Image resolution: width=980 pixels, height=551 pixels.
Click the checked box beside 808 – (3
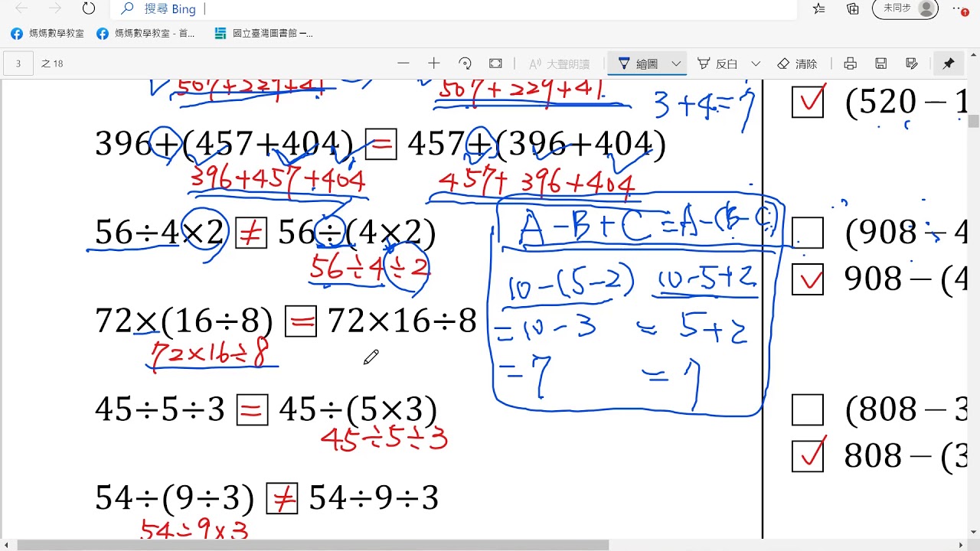tap(808, 456)
